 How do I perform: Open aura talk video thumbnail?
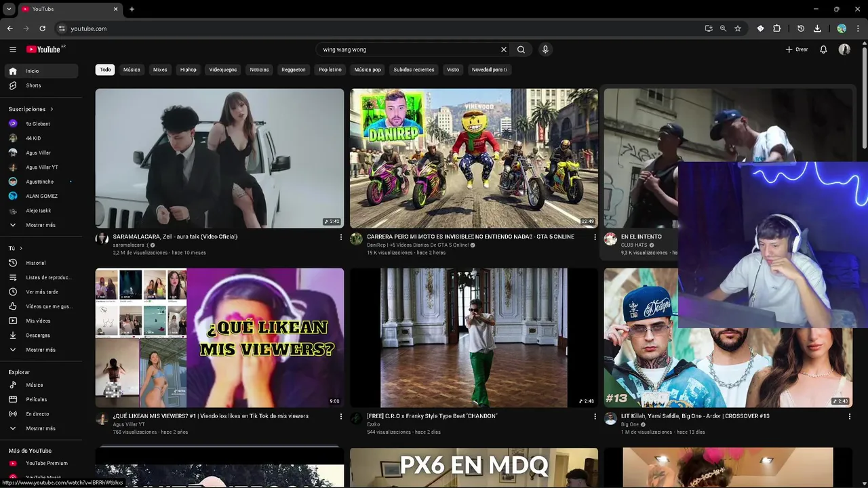(x=220, y=159)
